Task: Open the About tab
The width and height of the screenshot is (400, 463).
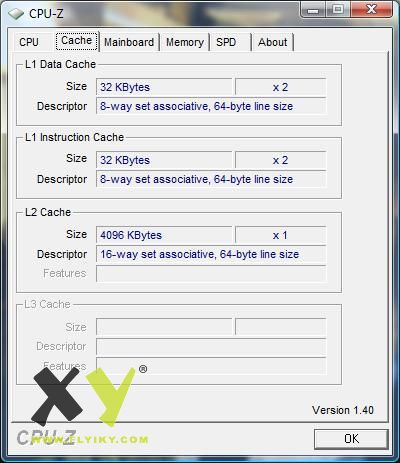Action: coord(273,42)
